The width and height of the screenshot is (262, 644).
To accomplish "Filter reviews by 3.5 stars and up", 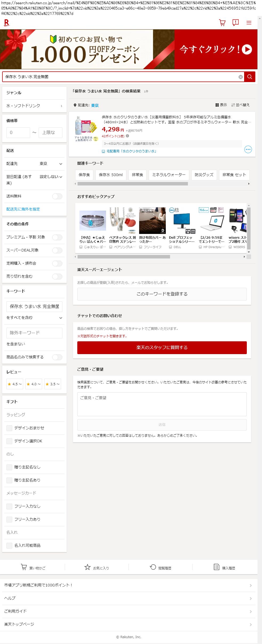I will click(x=53, y=384).
